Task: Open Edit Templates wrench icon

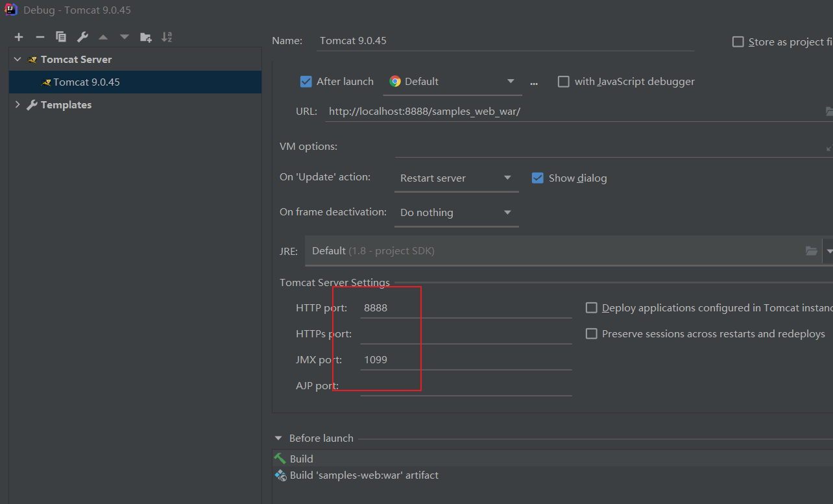Action: (x=82, y=37)
